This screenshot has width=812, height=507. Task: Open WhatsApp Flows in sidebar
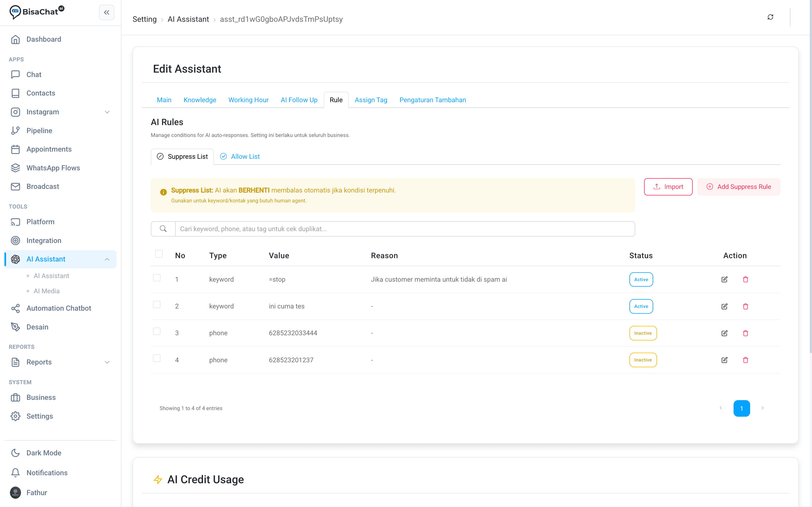(x=60, y=168)
